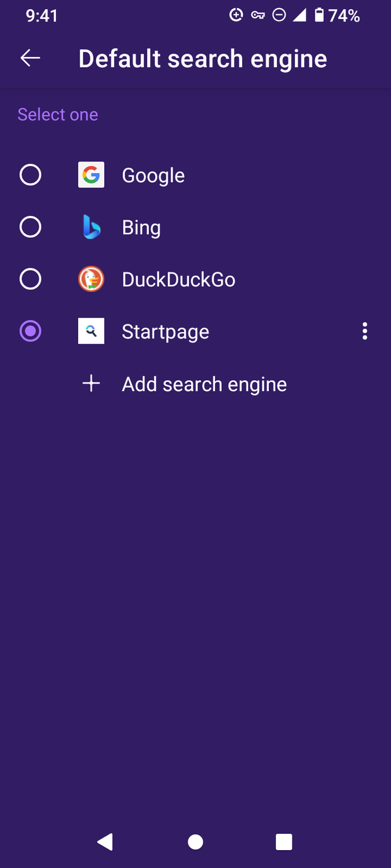Click the Startpage magnifier logo

[91, 331]
